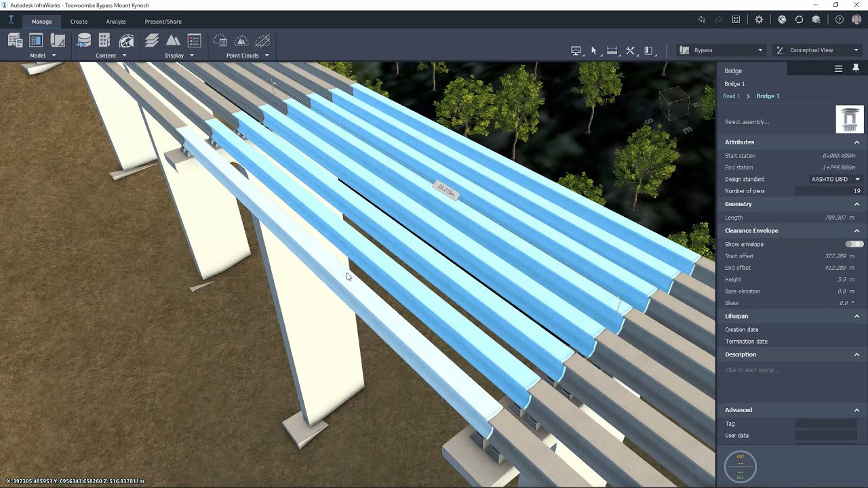Click the Number of piers field
The image size is (868, 488).
[x=827, y=191]
